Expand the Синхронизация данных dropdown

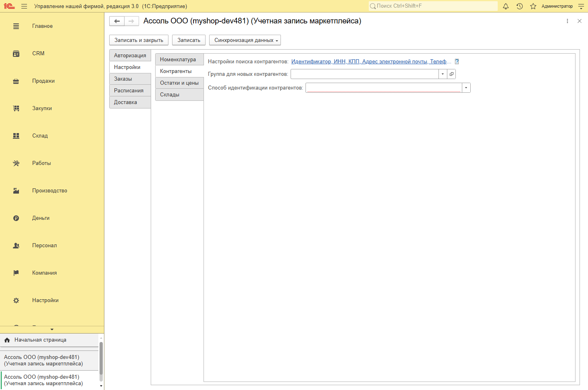tap(245, 40)
